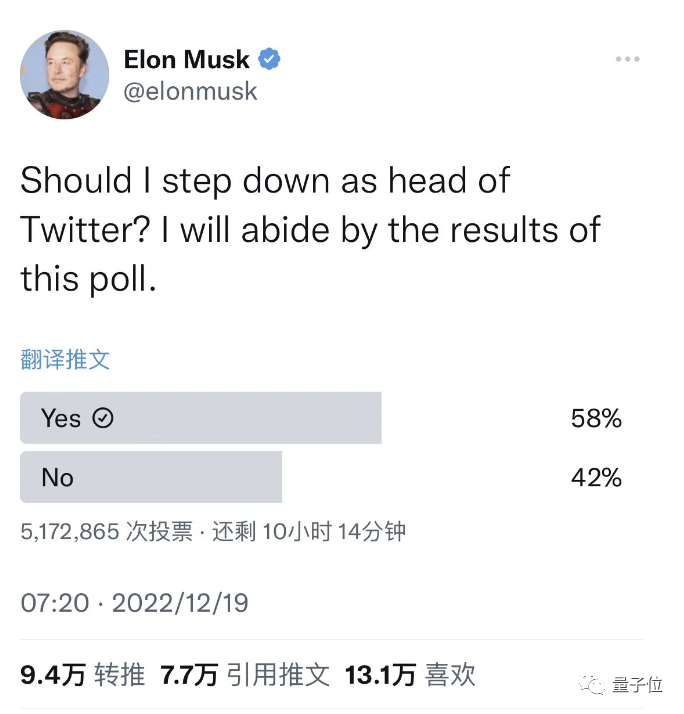This screenshot has width=684, height=714.
Task: Click the checkmark icon beside Yes
Action: click(x=103, y=418)
